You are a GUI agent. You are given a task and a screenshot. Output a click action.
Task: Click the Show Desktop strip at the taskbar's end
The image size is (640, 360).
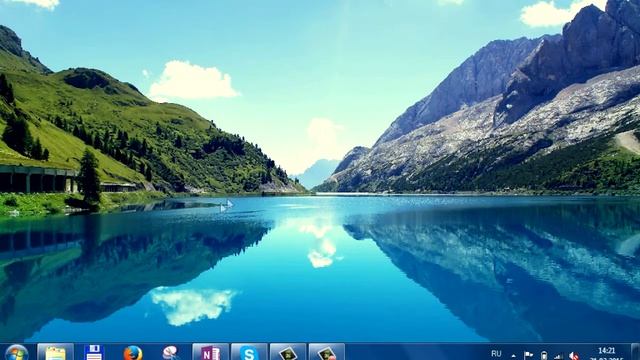click(636, 352)
